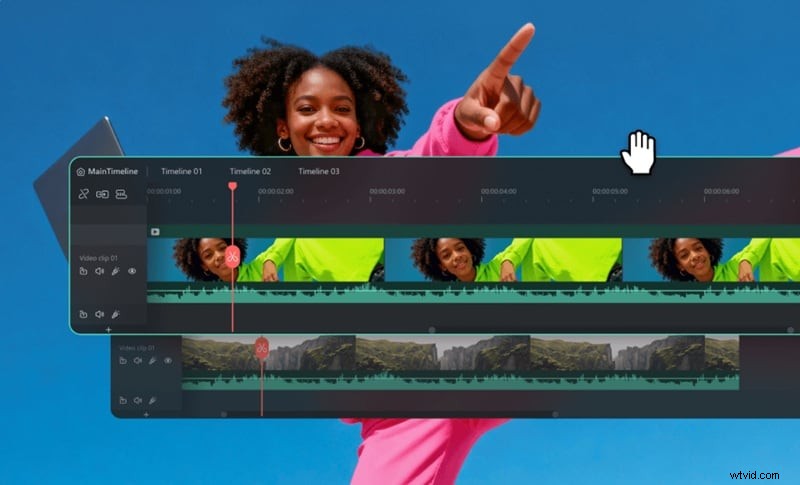This screenshot has width=800, height=485.
Task: Select the green-jacket video clip in front timeline
Action: tap(473, 260)
